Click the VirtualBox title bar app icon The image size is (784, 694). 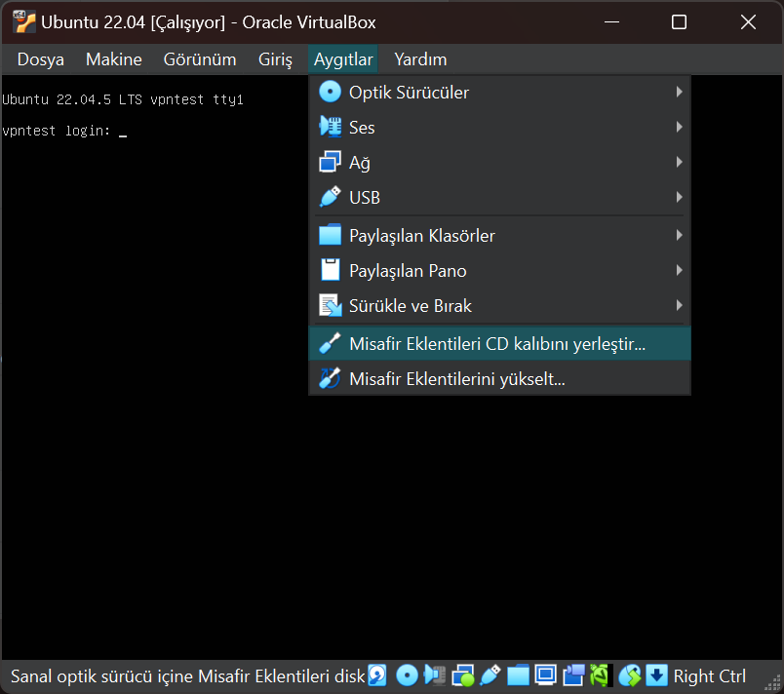pos(24,22)
